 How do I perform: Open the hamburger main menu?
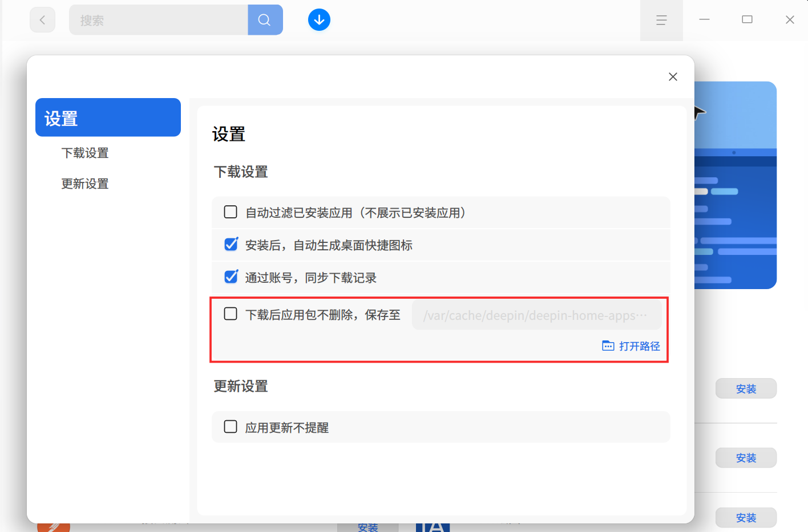coord(661,21)
